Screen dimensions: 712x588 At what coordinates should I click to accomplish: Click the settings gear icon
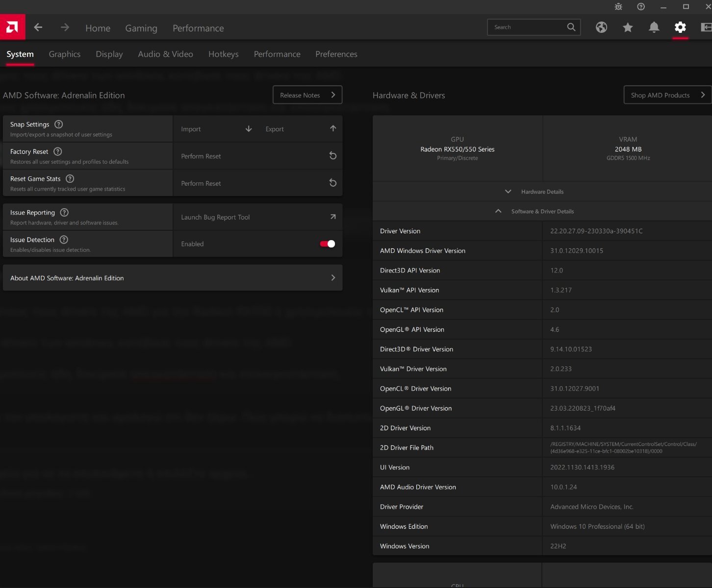[680, 27]
